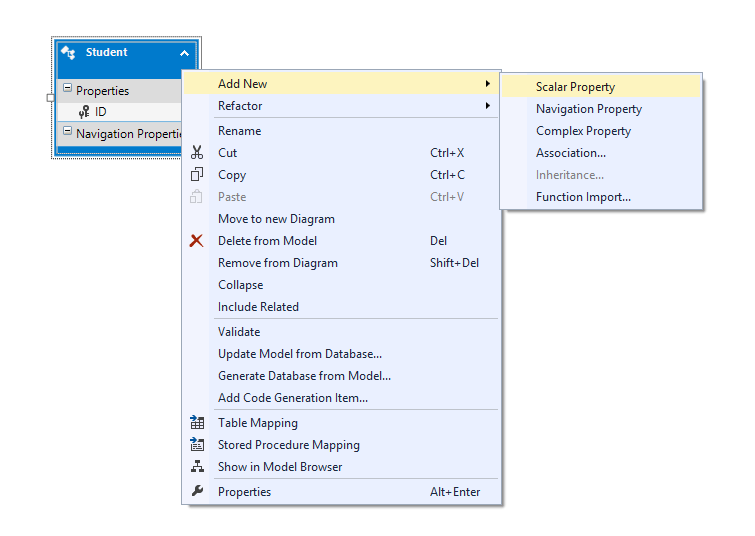755x536 pixels.
Task: Click the Student entity type icon
Action: point(68,52)
